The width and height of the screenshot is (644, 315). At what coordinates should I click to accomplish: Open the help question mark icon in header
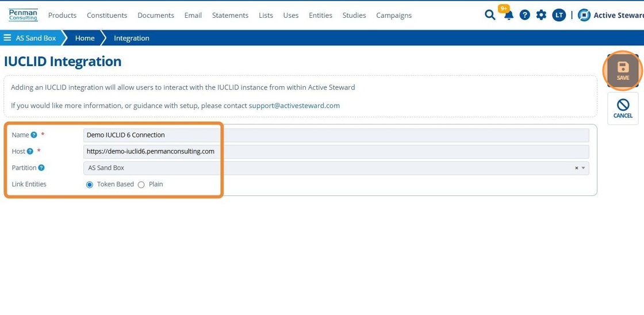524,15
